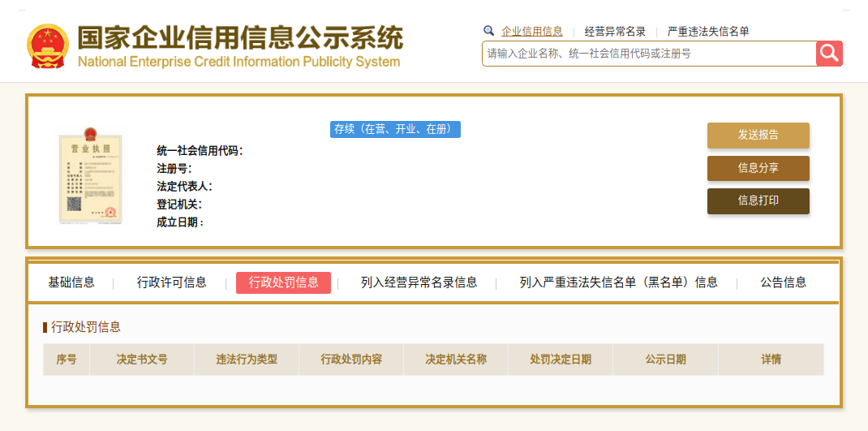
Task: Click the 决定书文号 column header
Action: click(x=142, y=360)
